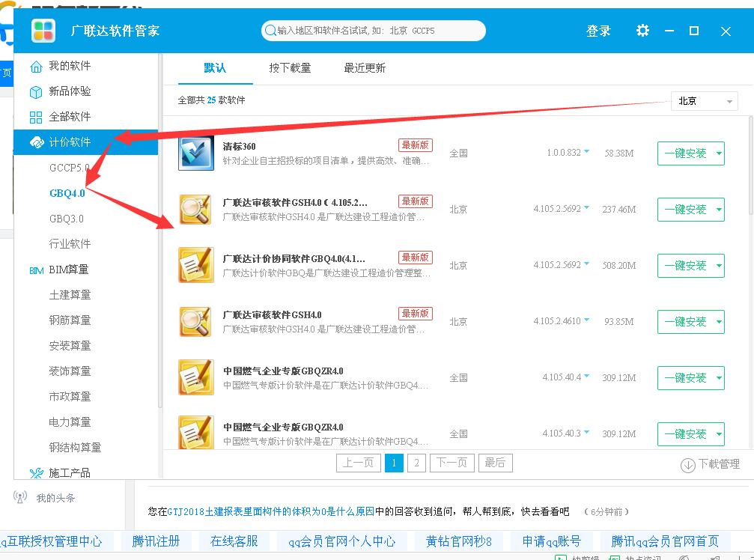This screenshot has width=754, height=560.
Task: Open the 北京 region dropdown
Action: pos(704,101)
